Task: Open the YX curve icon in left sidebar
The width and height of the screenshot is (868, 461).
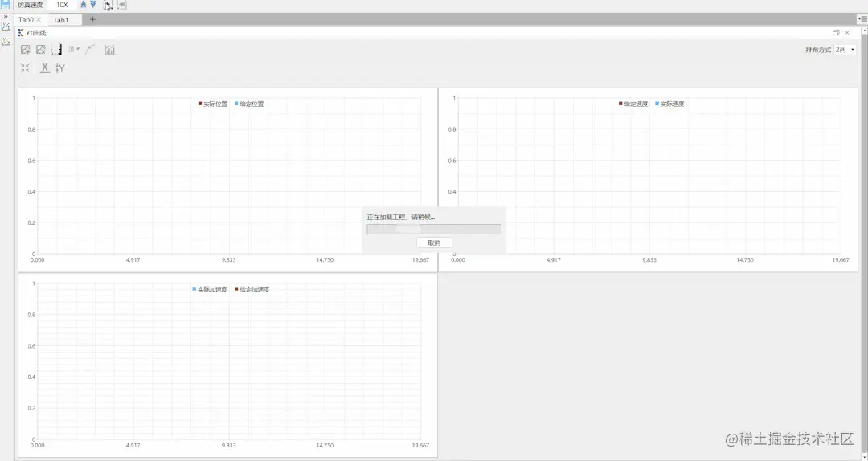Action: click(6, 42)
